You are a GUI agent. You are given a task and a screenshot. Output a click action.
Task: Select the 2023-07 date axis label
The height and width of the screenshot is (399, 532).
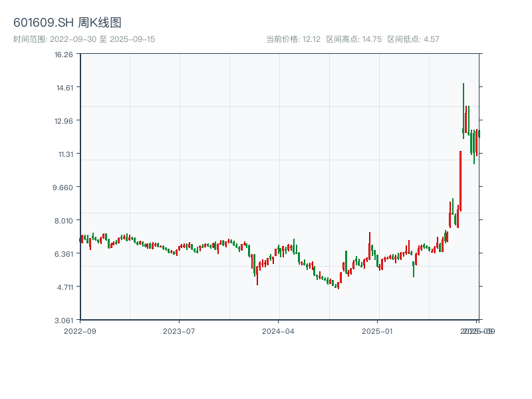(x=180, y=331)
